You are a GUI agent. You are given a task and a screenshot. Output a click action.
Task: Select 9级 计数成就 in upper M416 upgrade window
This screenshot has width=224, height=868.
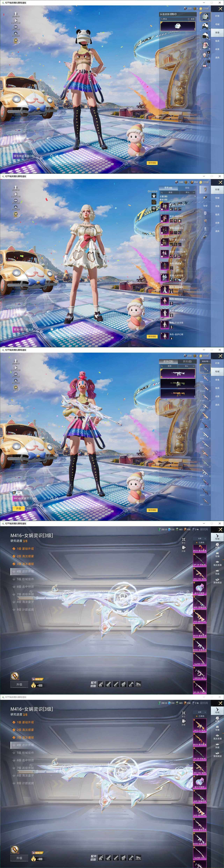point(23,610)
